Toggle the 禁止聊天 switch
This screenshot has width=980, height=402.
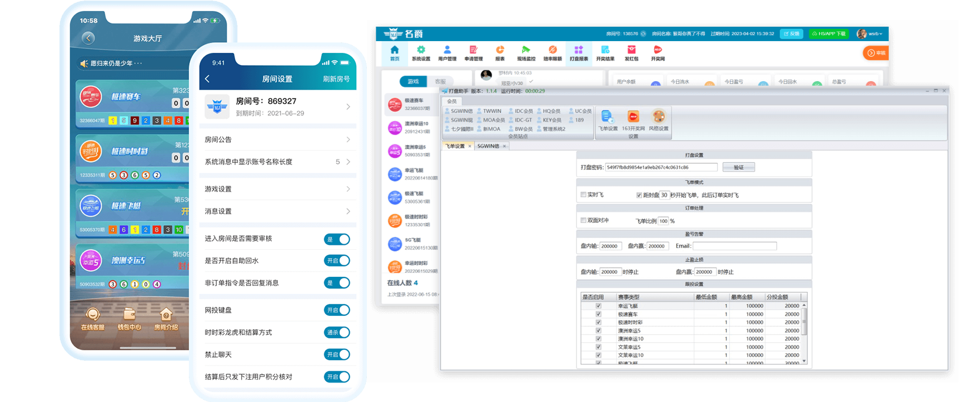[337, 355]
